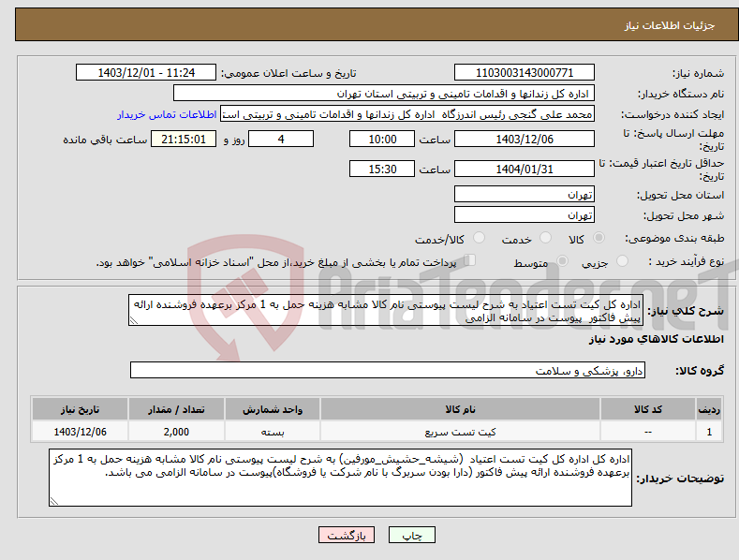This screenshot has height=560, width=739.
Task: Click the تاریخ نیاز column header
Action: click(x=81, y=409)
